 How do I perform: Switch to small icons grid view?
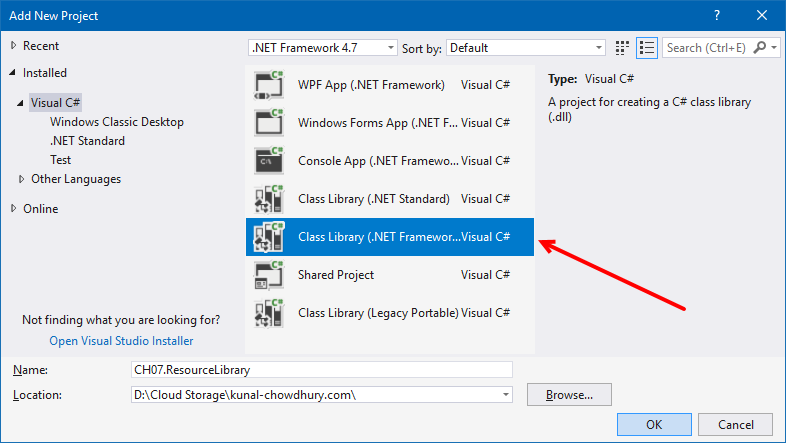622,48
